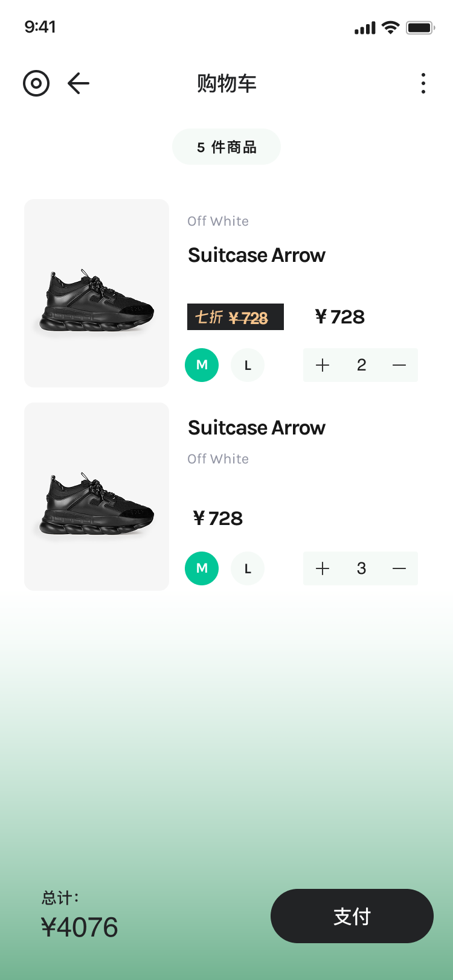Select size M for first item
Image resolution: width=453 pixels, height=980 pixels.
click(x=202, y=365)
